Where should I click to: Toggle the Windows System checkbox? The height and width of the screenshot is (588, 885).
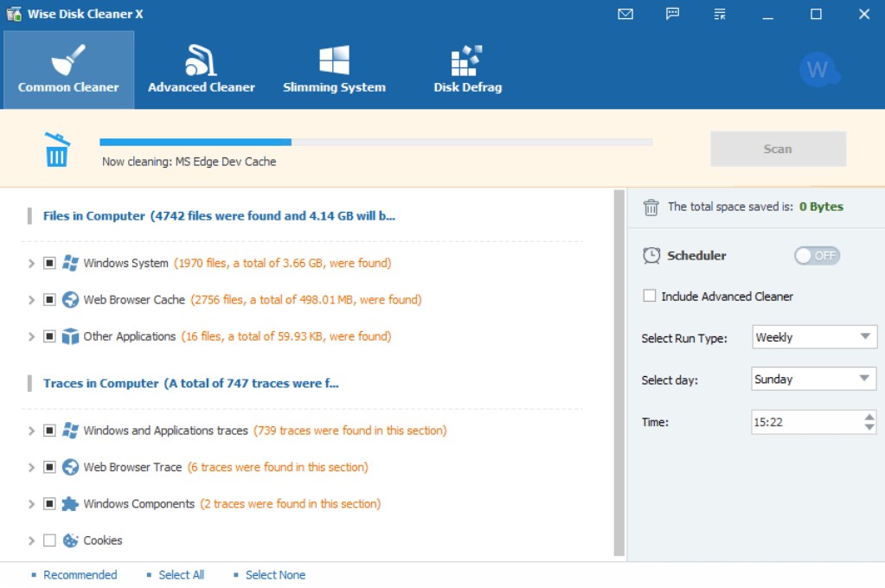49,263
